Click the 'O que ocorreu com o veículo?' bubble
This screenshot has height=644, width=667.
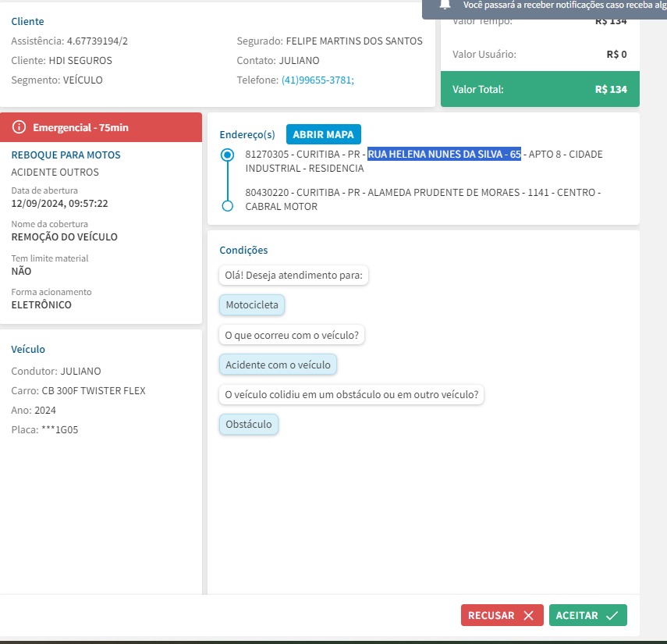(x=292, y=335)
